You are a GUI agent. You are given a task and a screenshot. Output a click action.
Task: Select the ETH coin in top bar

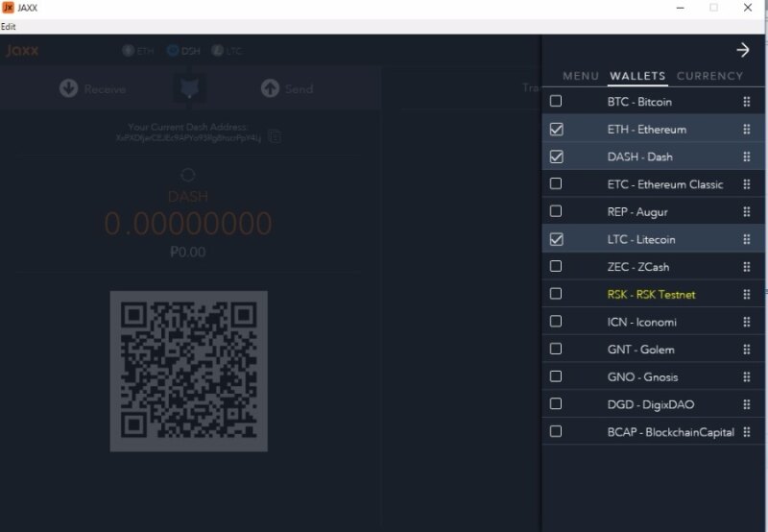(137, 51)
